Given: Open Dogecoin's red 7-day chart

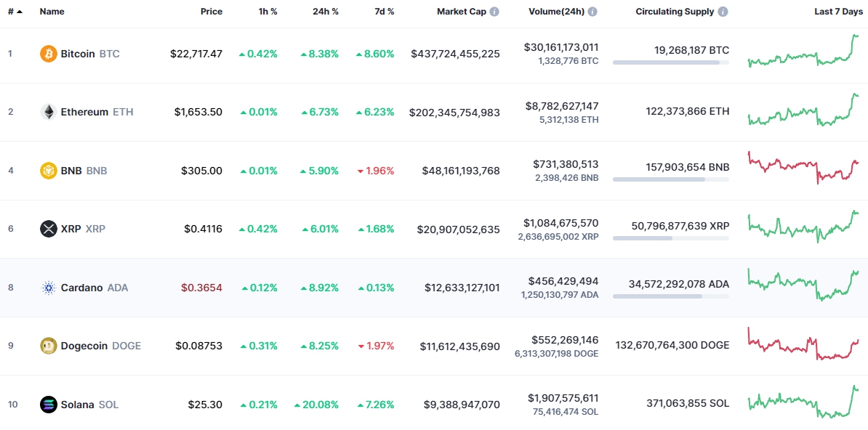Looking at the screenshot, I should pos(803,343).
